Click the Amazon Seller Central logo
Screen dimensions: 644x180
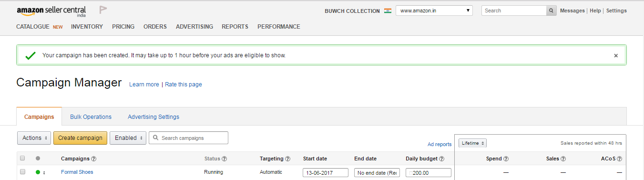pos(51,11)
